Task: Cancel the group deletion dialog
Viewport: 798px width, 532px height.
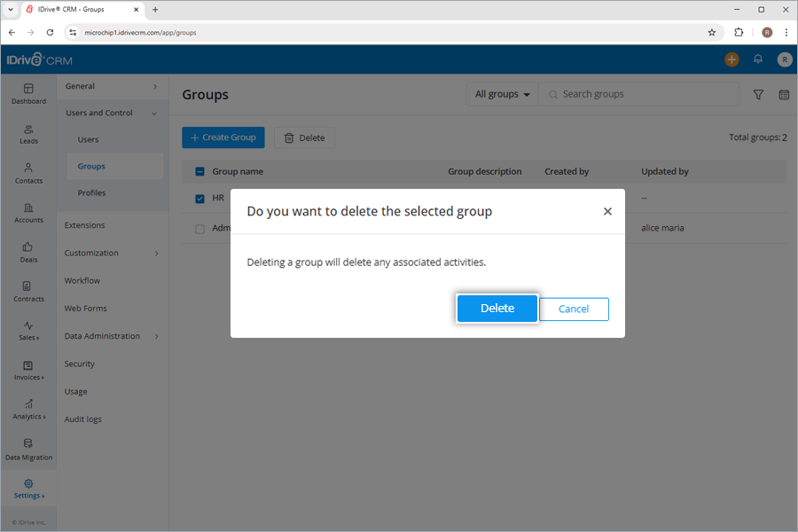Action: pyautogui.click(x=574, y=309)
